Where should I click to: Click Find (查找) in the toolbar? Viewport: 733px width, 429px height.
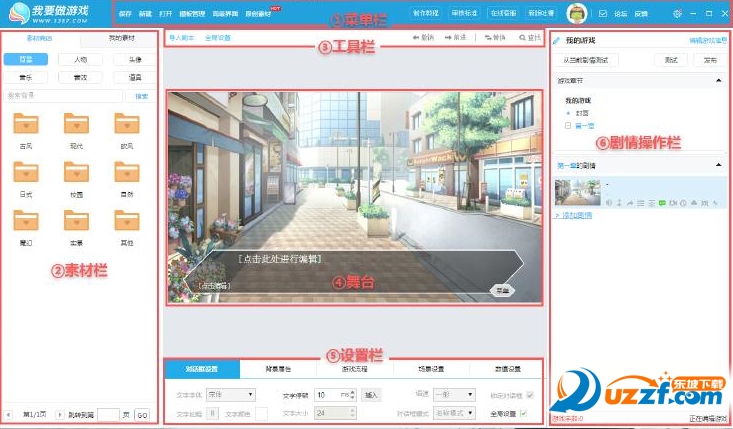coord(530,37)
